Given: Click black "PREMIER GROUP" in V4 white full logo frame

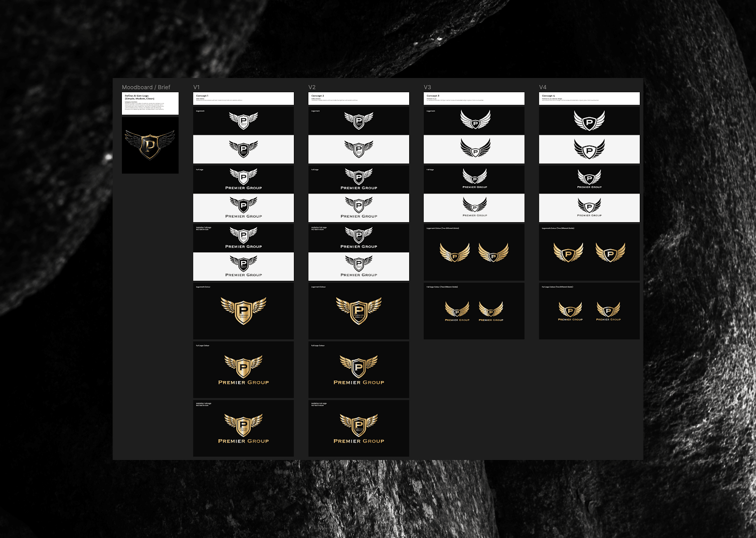Looking at the screenshot, I should pos(589,216).
